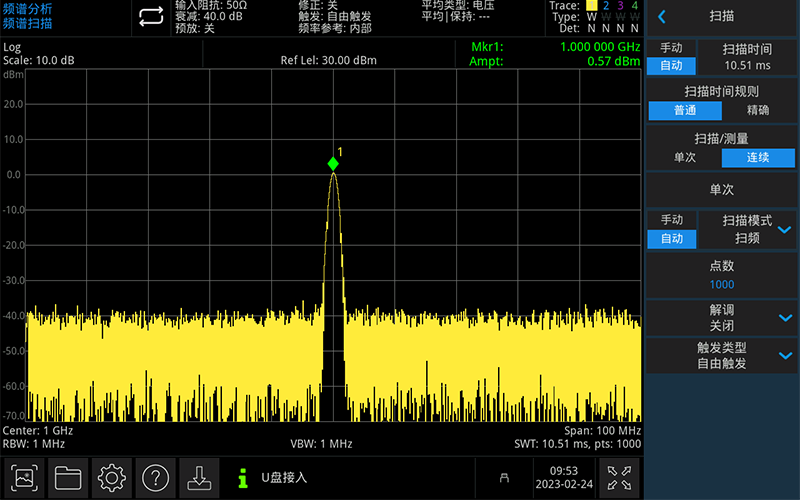
Task: Open the help question mark icon
Action: pos(157,477)
